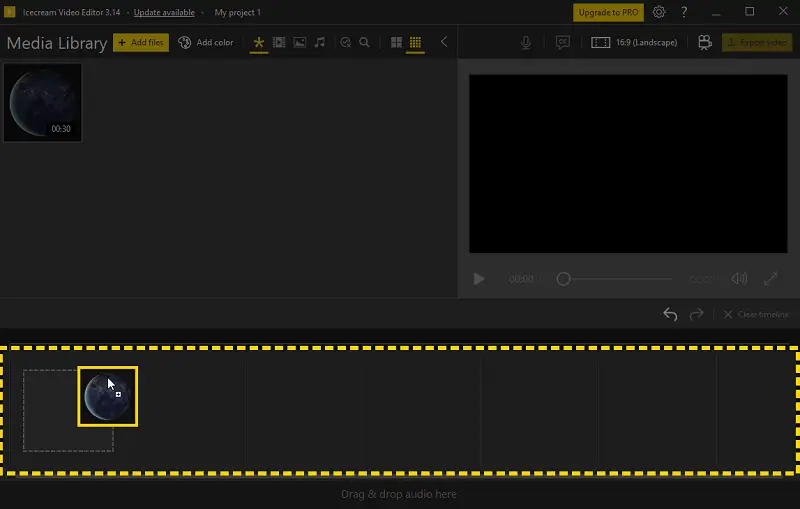Image resolution: width=800 pixels, height=509 pixels.
Task: Click the subtitles CC icon
Action: tap(563, 42)
